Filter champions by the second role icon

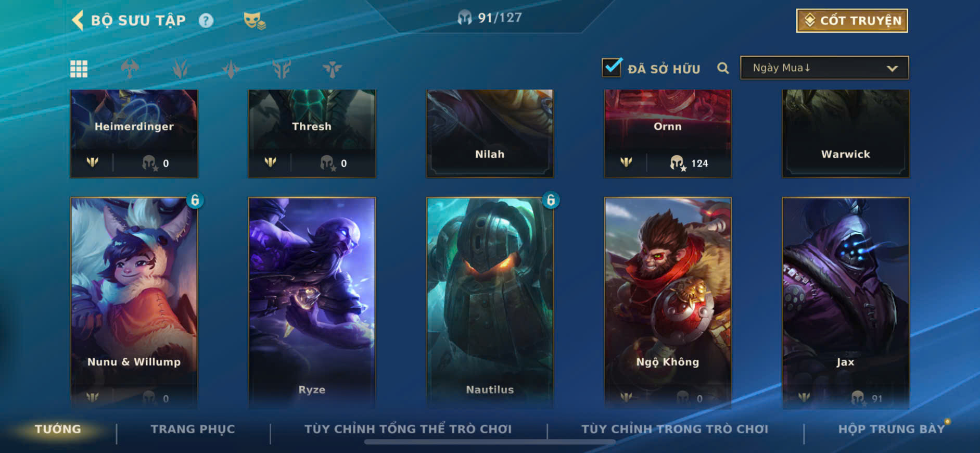point(180,68)
